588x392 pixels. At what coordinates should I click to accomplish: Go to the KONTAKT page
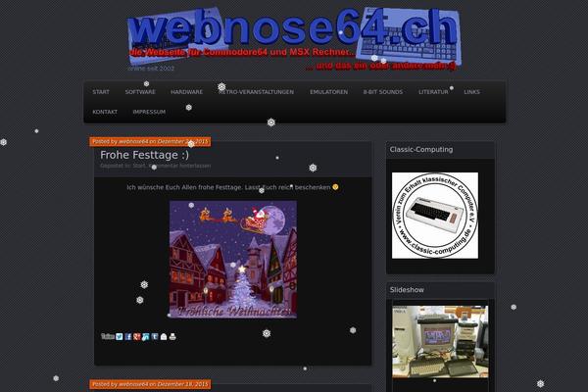coord(105,112)
